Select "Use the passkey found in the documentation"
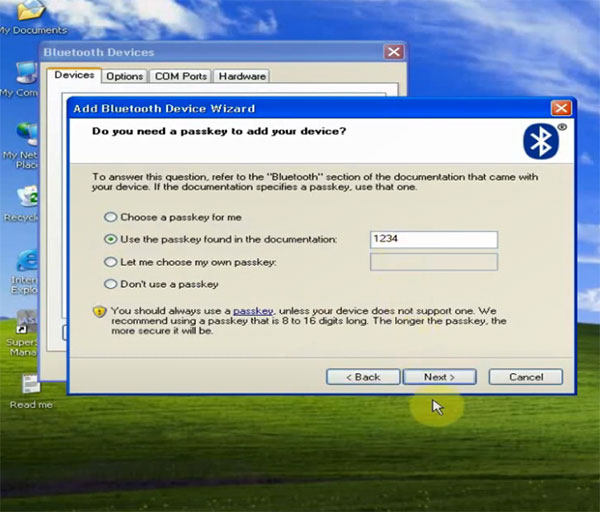The height and width of the screenshot is (512, 600). [111, 240]
